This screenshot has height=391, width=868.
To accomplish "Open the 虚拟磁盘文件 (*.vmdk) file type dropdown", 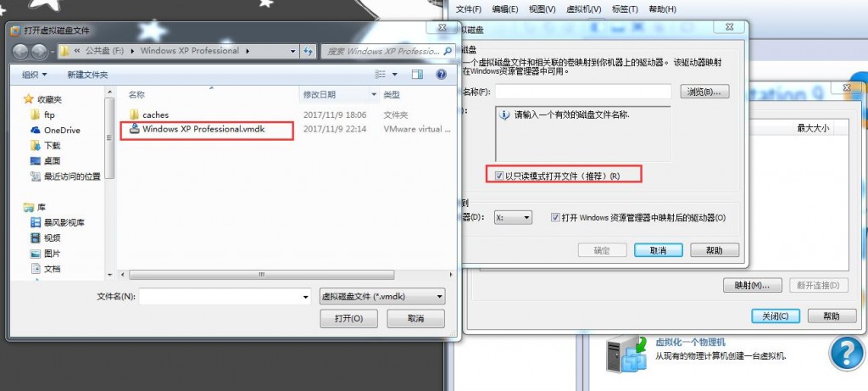I will (x=382, y=296).
